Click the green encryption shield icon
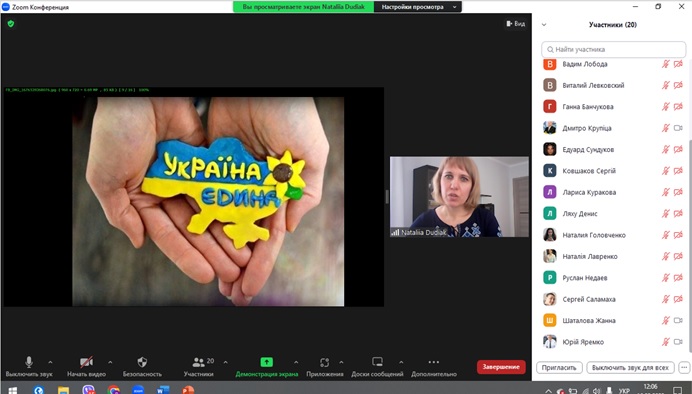692x394 pixels. click(x=11, y=23)
